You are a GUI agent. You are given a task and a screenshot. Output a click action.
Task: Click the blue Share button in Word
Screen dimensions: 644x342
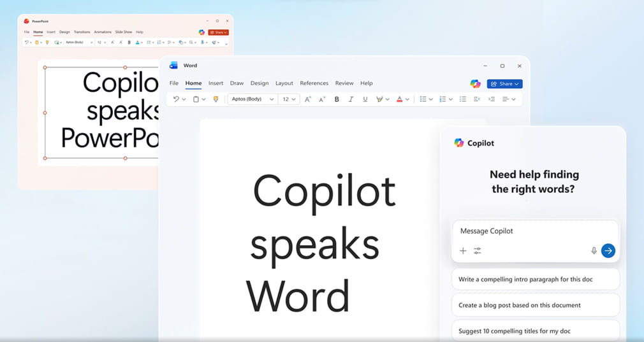pyautogui.click(x=504, y=83)
